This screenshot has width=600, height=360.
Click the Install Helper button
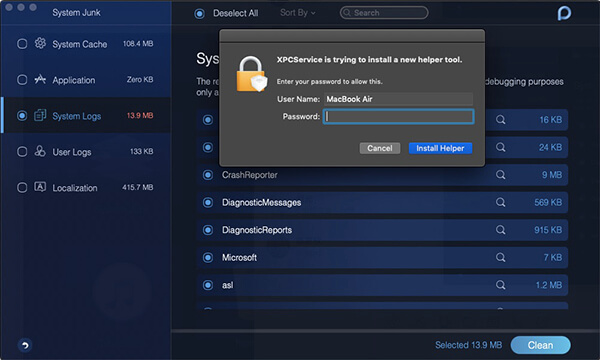point(440,148)
